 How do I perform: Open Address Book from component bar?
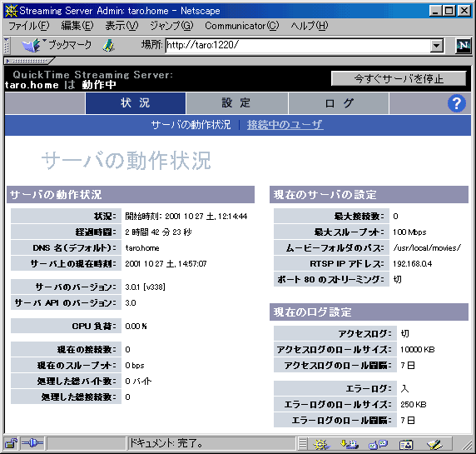tap(406, 445)
